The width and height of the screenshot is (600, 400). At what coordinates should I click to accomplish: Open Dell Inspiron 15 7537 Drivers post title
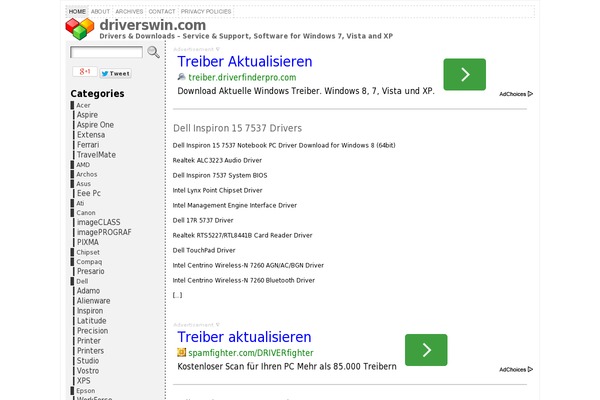tap(237, 128)
